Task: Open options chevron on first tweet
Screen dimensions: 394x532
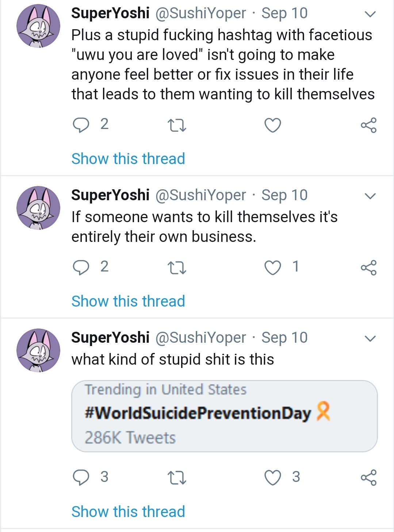Action: pos(370,14)
